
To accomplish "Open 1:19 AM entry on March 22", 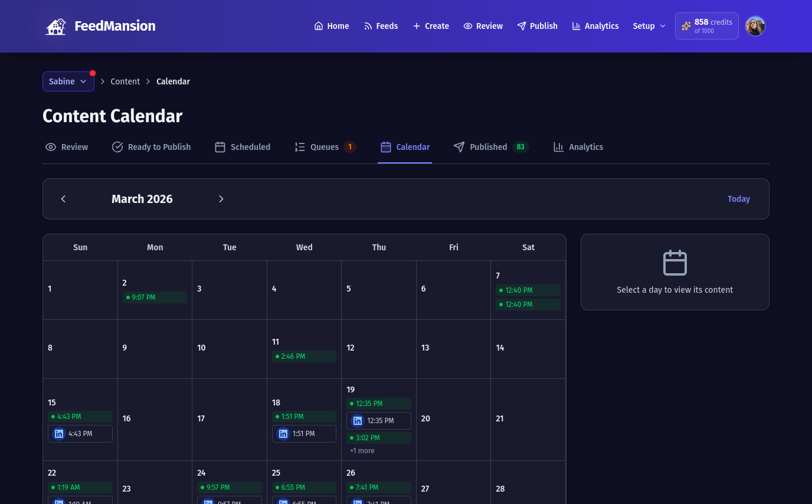I will (80, 487).
